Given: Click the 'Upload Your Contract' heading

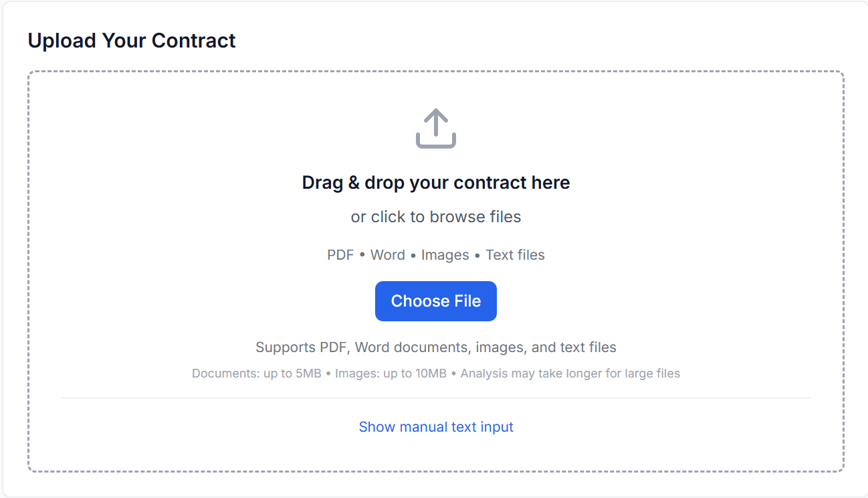Looking at the screenshot, I should point(131,40).
